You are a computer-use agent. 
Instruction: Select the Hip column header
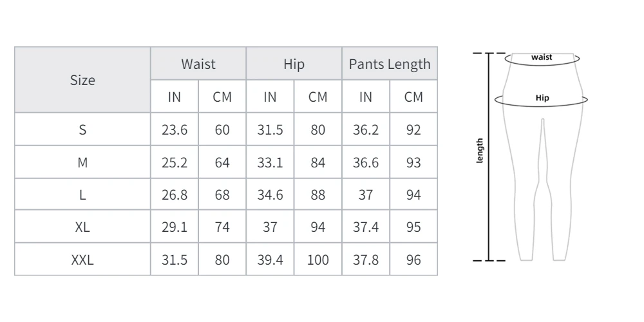294,64
